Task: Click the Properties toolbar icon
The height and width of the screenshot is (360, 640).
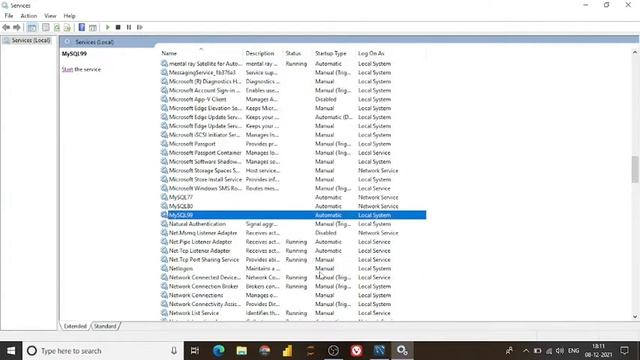Action: pos(46,27)
